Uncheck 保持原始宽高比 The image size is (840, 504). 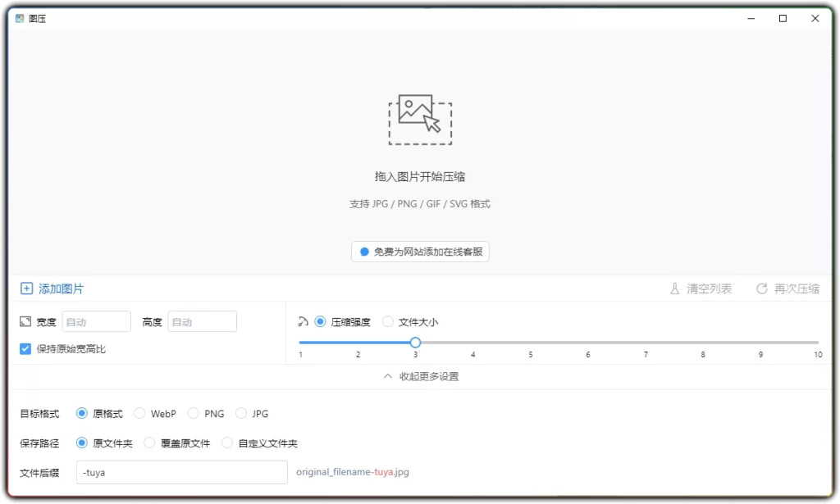tap(25, 348)
